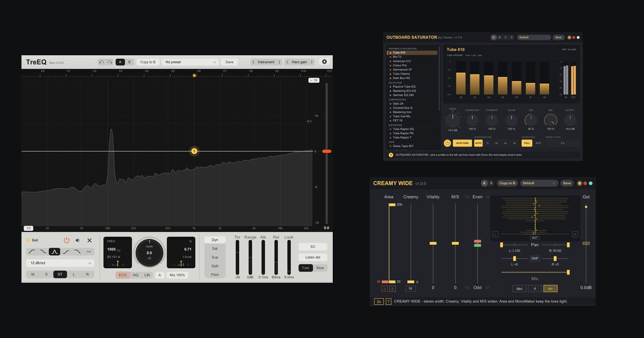Select Pitch tab in TreEQ
The image size is (644, 338).
pos(215,275)
